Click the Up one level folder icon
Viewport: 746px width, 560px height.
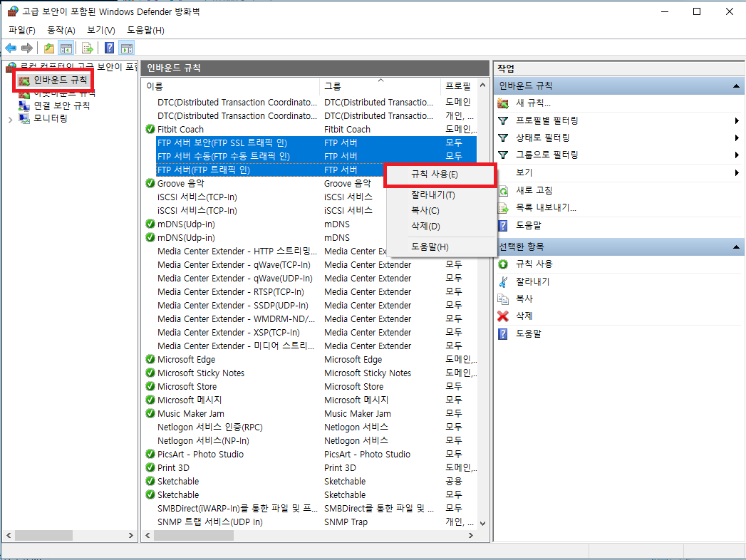[x=48, y=48]
